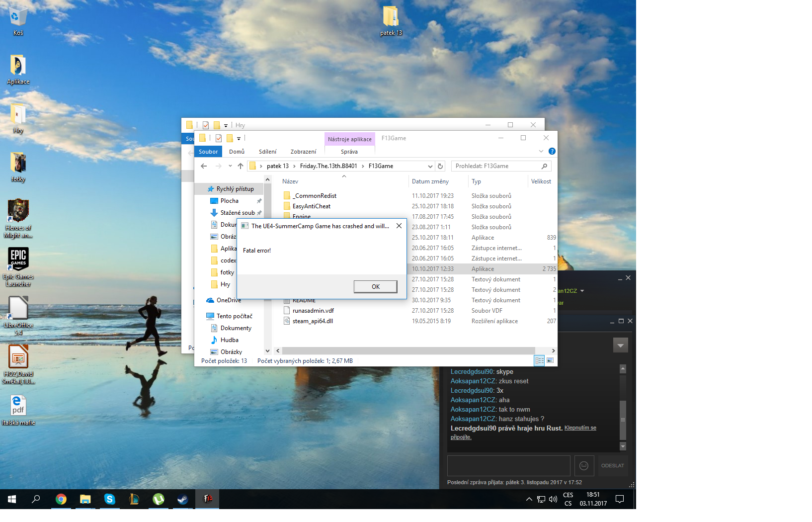812x522 pixels.
Task: Open the Zobrazení ribbon tab
Action: click(x=303, y=152)
